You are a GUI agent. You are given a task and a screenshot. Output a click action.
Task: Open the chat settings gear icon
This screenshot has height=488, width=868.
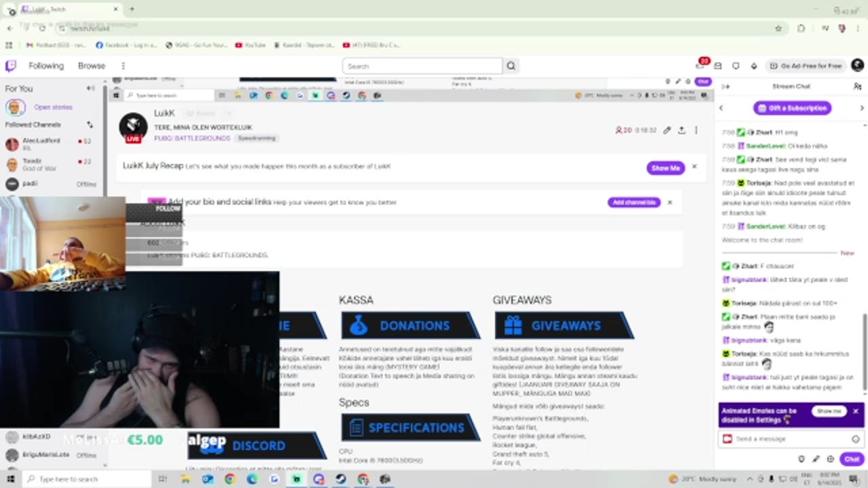830,459
